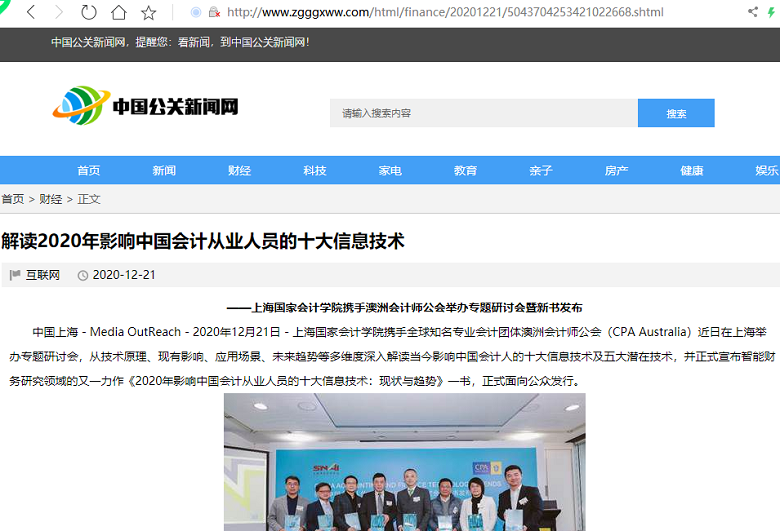Click the 请输入搜索内容 search field
780x531 pixels.
483,113
